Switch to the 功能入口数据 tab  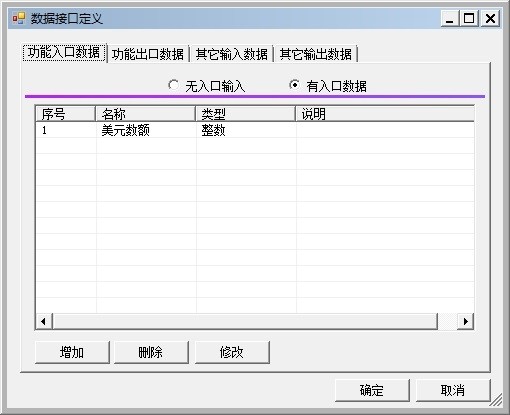64,53
